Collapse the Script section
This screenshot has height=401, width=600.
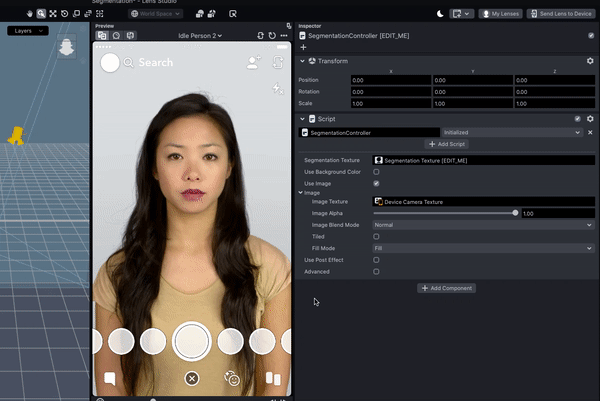tap(302, 119)
